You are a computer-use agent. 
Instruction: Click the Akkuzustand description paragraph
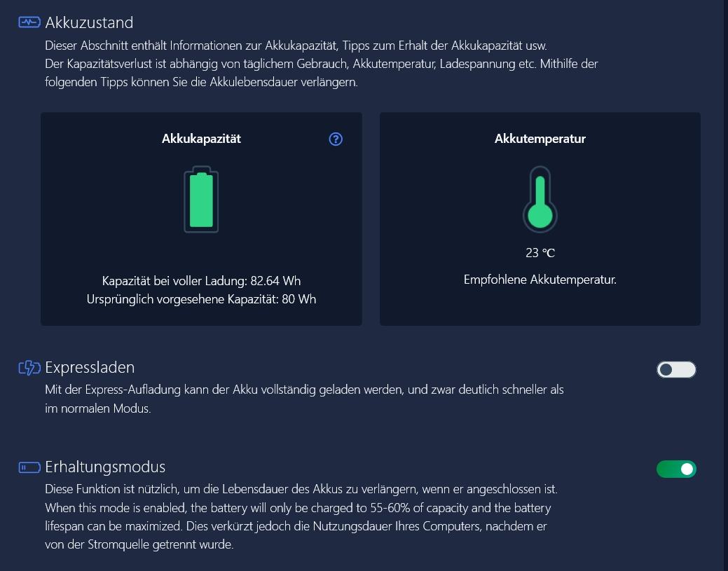click(x=321, y=64)
